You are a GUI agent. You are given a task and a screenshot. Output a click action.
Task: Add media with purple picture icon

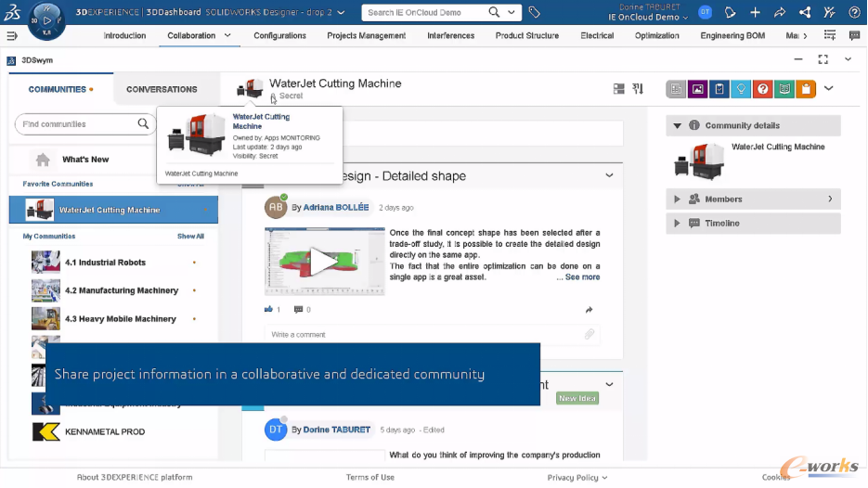(697, 88)
